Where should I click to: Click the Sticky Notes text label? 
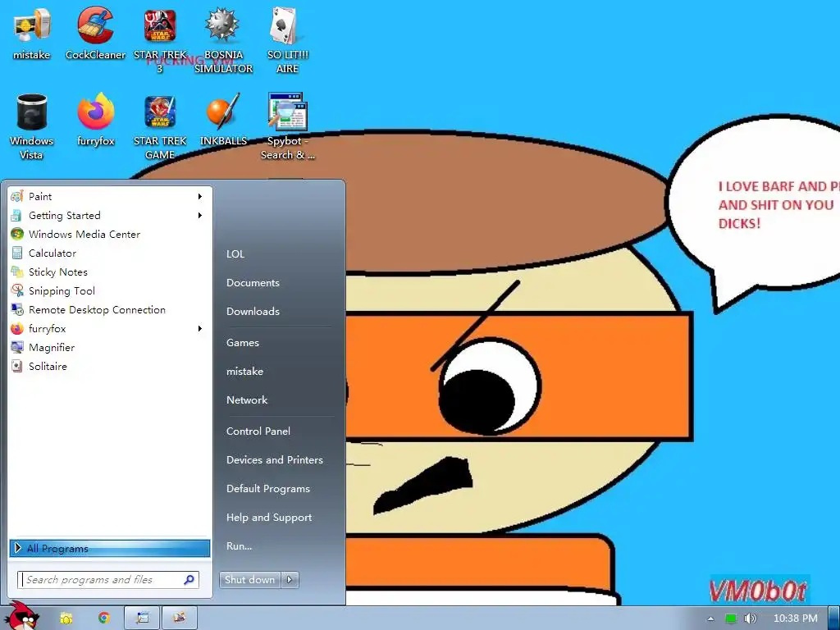(58, 272)
